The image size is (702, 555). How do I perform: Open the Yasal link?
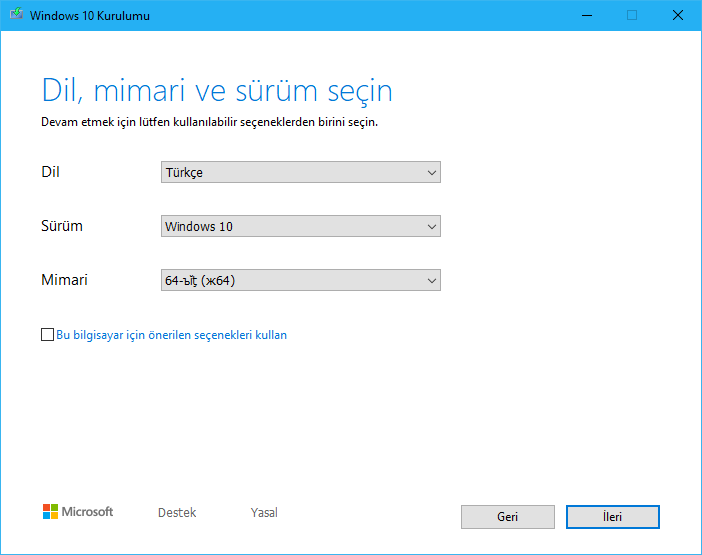click(264, 512)
